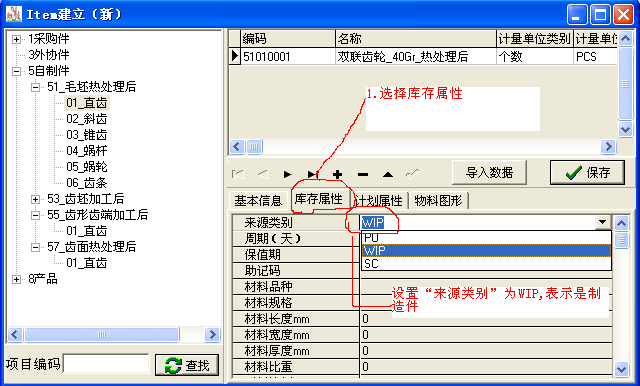The width and height of the screenshot is (640, 386).
Task: Add a new record with plus icon
Action: pyautogui.click(x=338, y=175)
